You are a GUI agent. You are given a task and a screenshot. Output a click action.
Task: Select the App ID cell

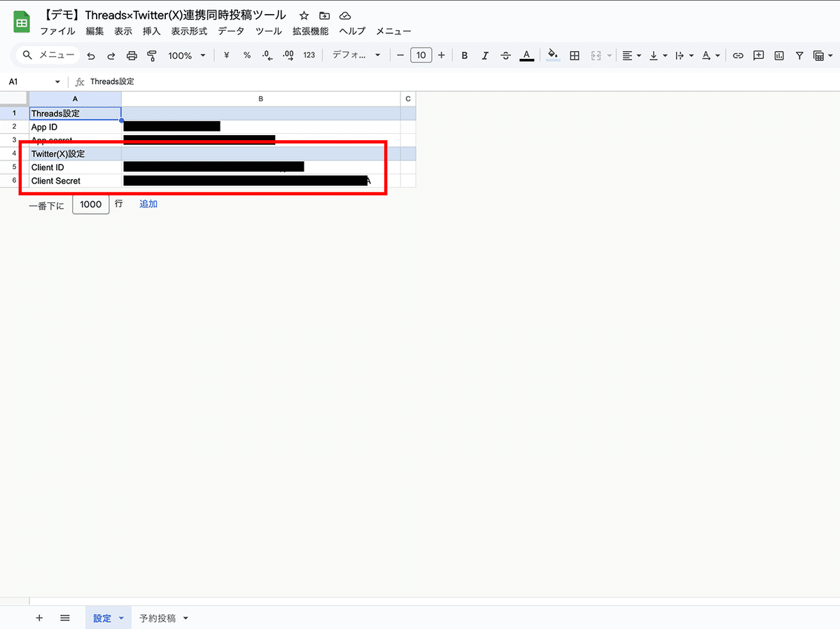point(75,127)
